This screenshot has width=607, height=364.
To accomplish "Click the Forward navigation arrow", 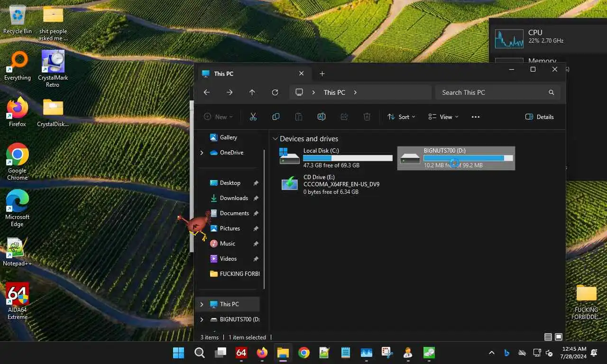I will 230,92.
